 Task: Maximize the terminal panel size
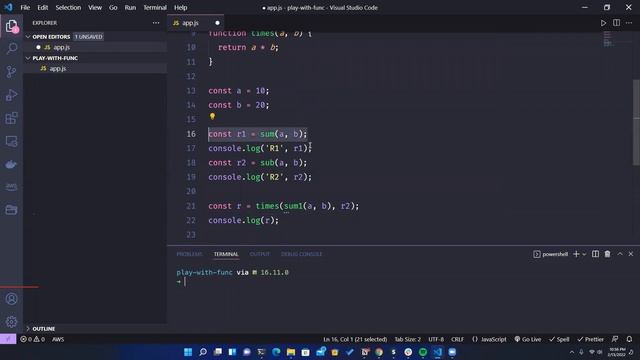point(620,254)
